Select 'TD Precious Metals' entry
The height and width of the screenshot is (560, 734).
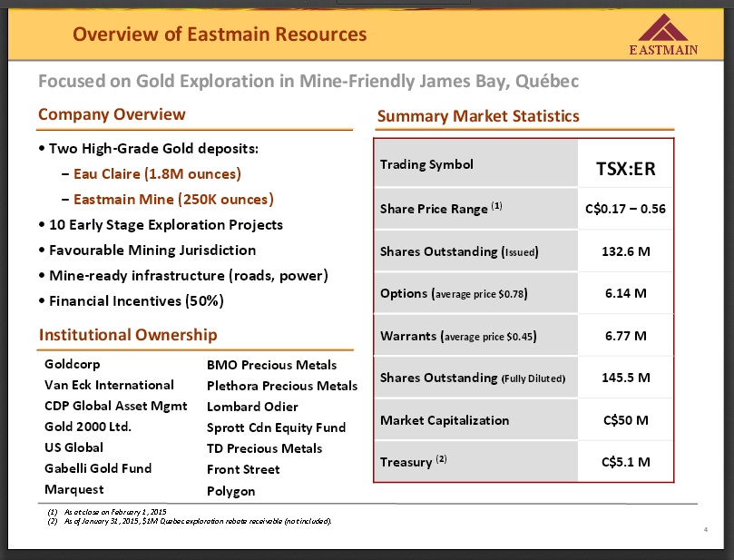tap(265, 448)
